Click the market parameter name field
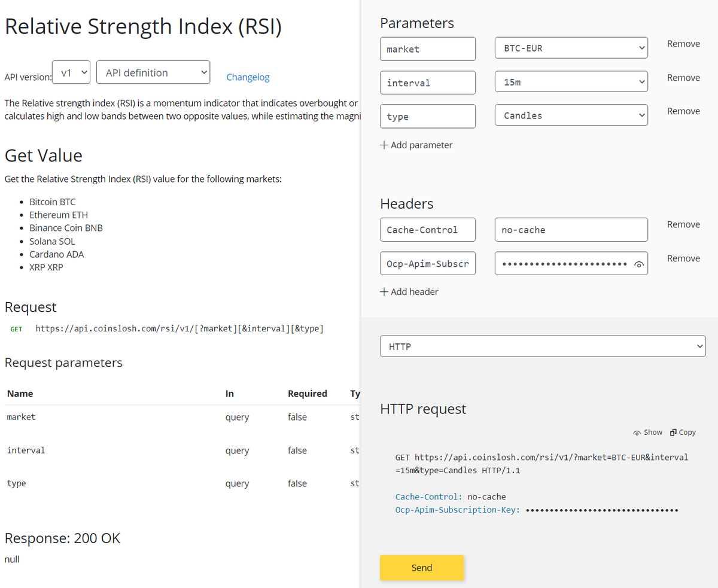 tap(428, 49)
